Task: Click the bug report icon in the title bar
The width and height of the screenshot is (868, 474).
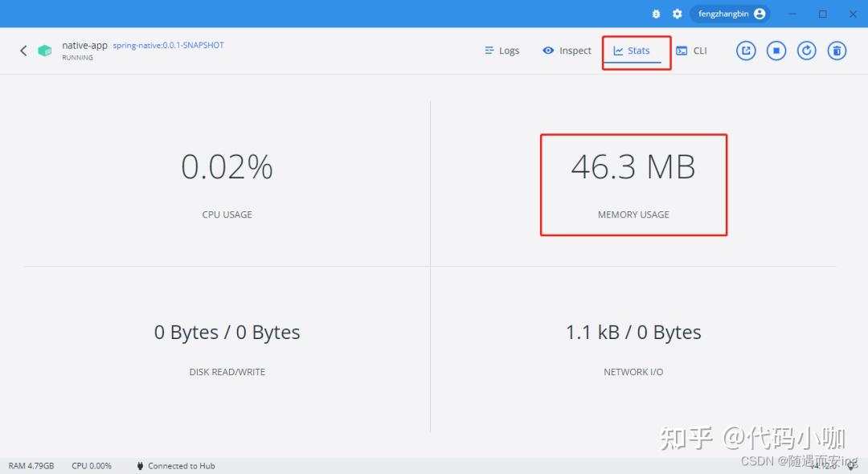Action: click(655, 13)
